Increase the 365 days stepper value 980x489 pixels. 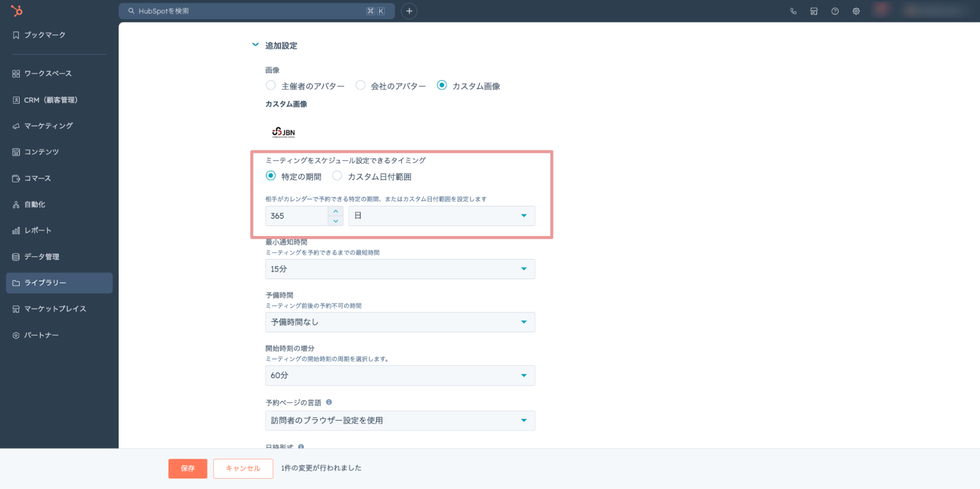[336, 211]
